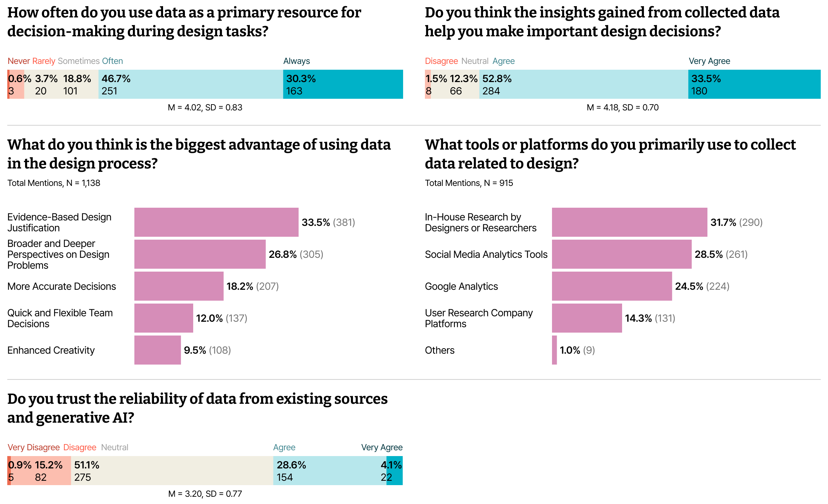Select the Disagree segment showing 15.2%
Screen dimensions: 828x504
(41, 471)
